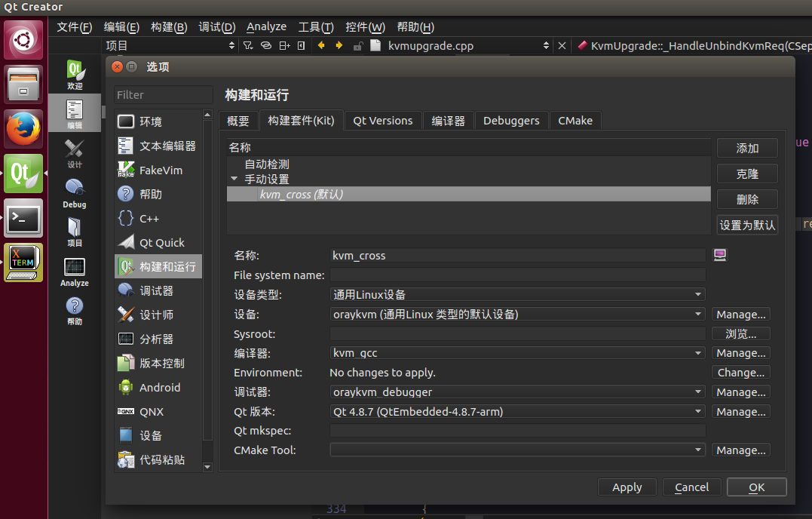Open the 构建(B) menu
Screen dimensions: 812x519
pyautogui.click(x=169, y=27)
